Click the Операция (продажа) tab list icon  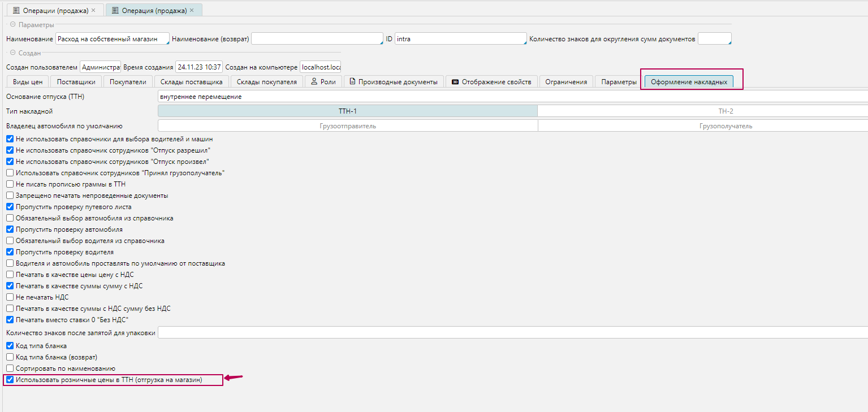click(x=115, y=11)
